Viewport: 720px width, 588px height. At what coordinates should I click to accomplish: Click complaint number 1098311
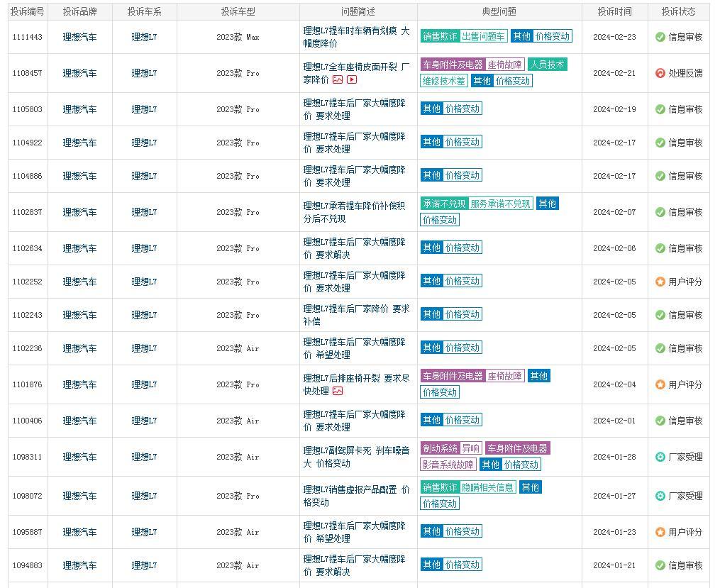27,457
